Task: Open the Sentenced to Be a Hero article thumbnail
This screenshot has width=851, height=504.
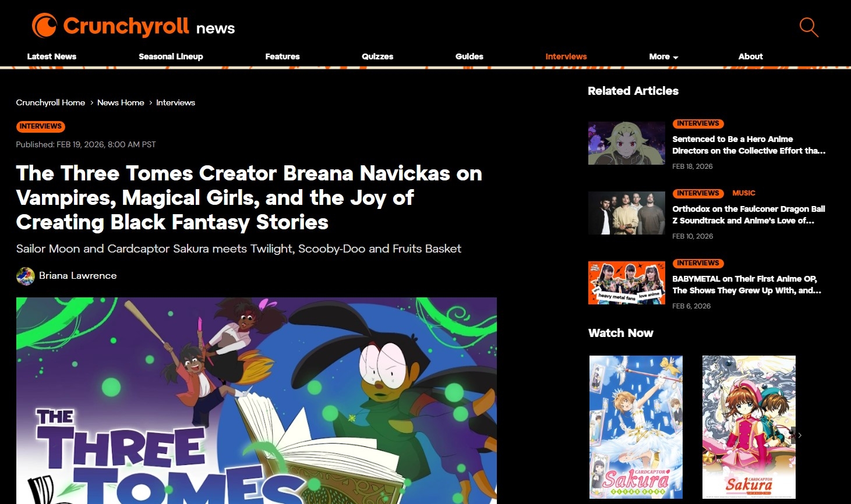Action: [627, 143]
